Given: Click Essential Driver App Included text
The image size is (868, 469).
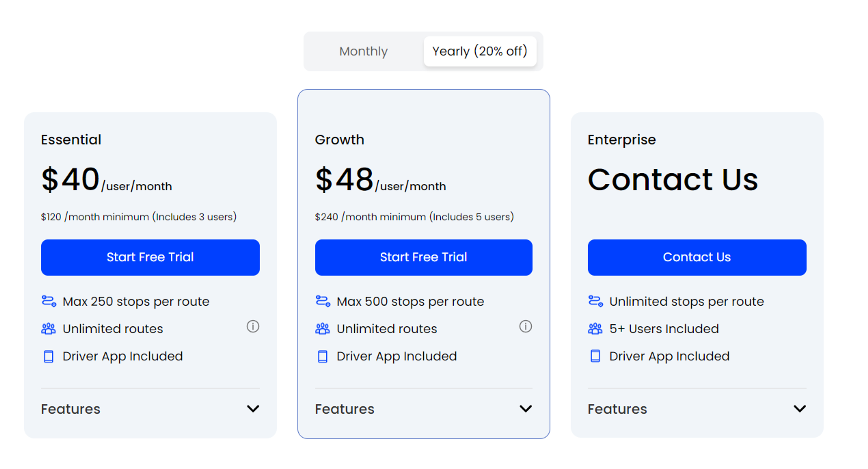Looking at the screenshot, I should [123, 356].
